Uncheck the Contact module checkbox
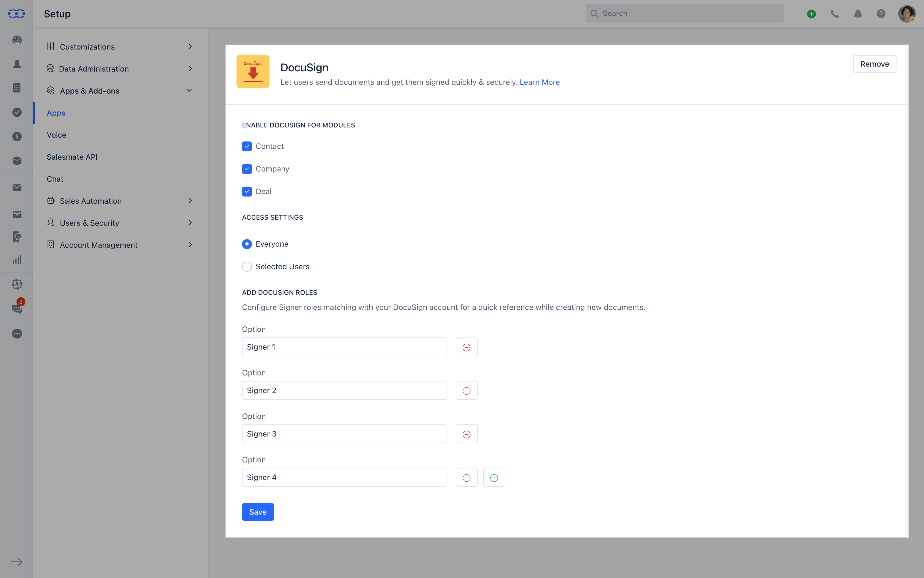This screenshot has height=578, width=924. coord(247,146)
